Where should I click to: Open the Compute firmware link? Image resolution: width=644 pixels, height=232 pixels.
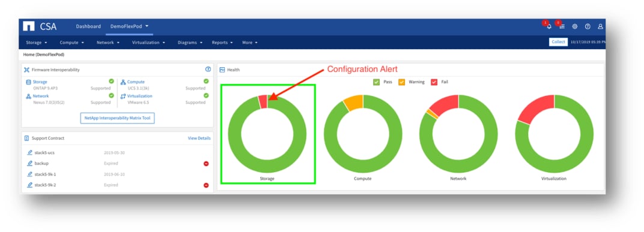(x=136, y=82)
